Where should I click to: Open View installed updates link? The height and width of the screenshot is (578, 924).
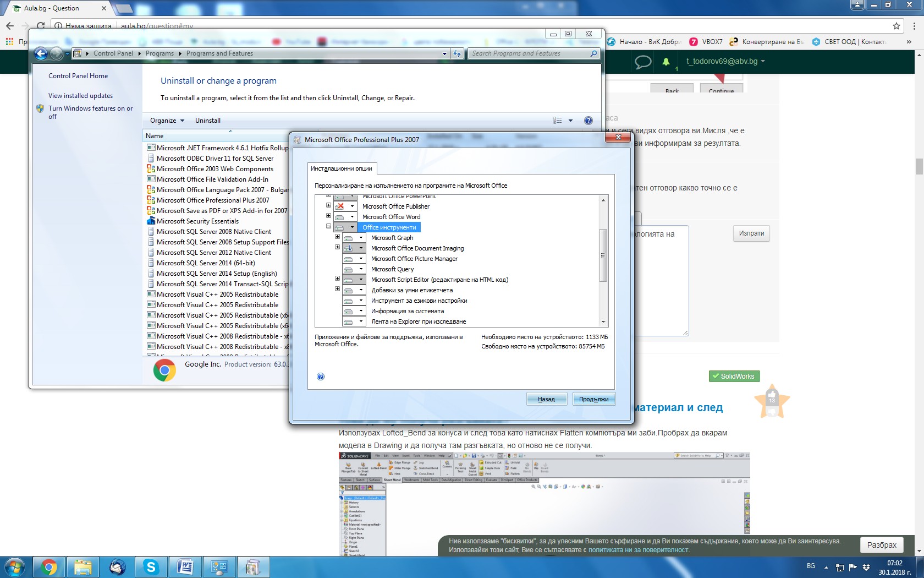(x=80, y=96)
